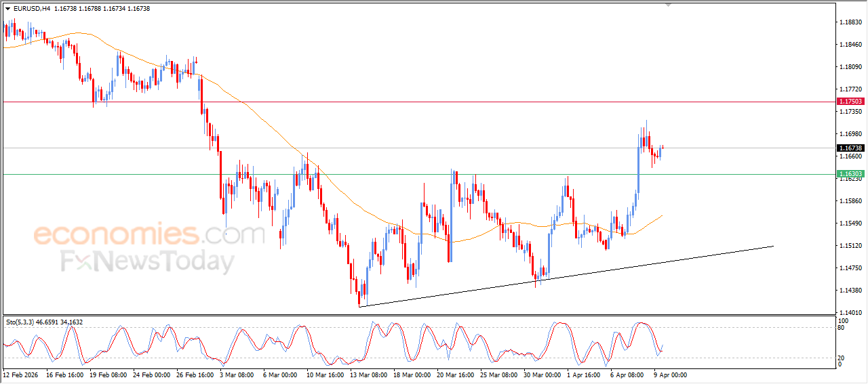This screenshot has width=868, height=384.
Task: Click the 9 Apr 00:00 date label
Action: pyautogui.click(x=670, y=374)
